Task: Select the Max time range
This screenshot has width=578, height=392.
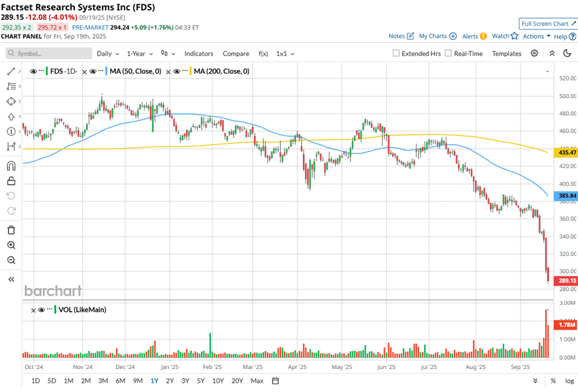Action: pyautogui.click(x=257, y=381)
